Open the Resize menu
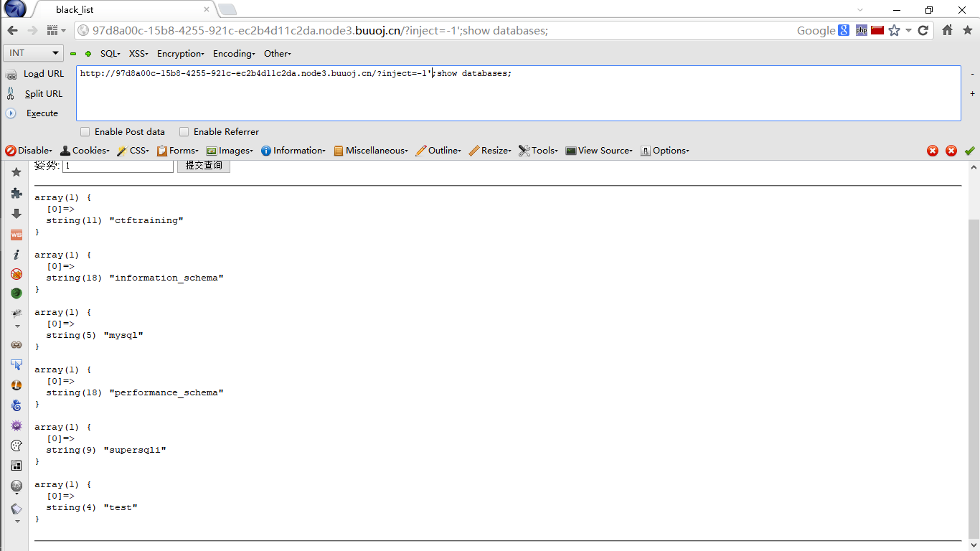 coord(490,151)
